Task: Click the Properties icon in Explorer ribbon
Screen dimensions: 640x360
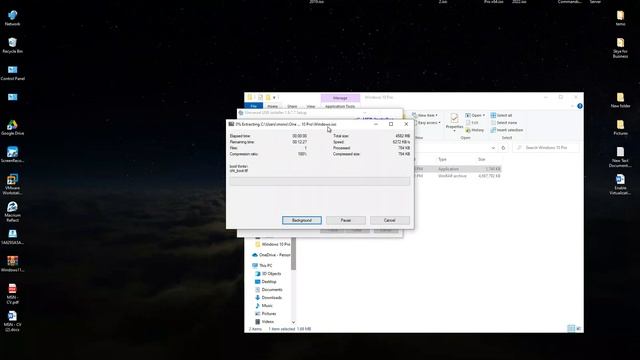Action: [x=454, y=122]
